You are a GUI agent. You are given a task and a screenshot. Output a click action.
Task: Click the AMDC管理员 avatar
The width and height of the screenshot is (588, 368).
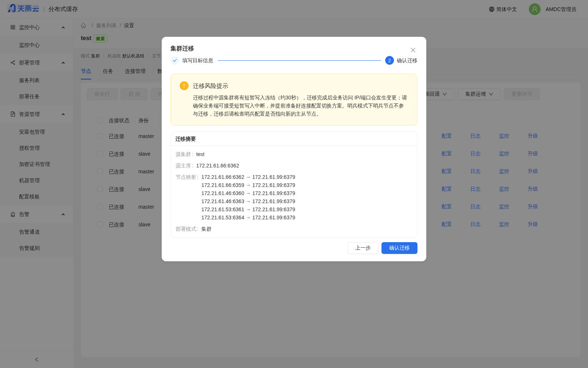pyautogui.click(x=535, y=9)
